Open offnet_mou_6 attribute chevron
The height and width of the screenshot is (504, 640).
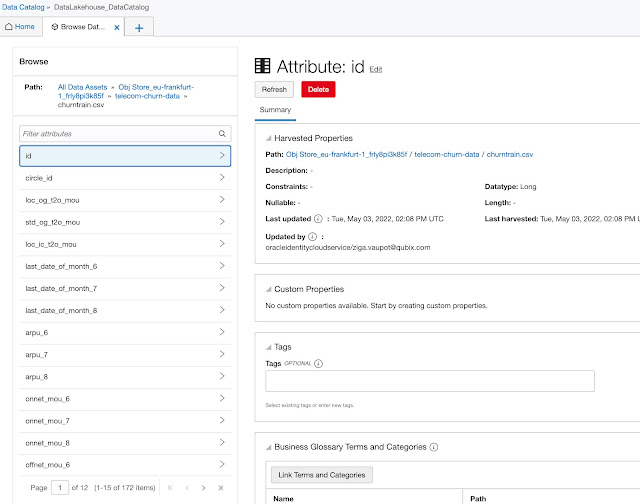222,464
